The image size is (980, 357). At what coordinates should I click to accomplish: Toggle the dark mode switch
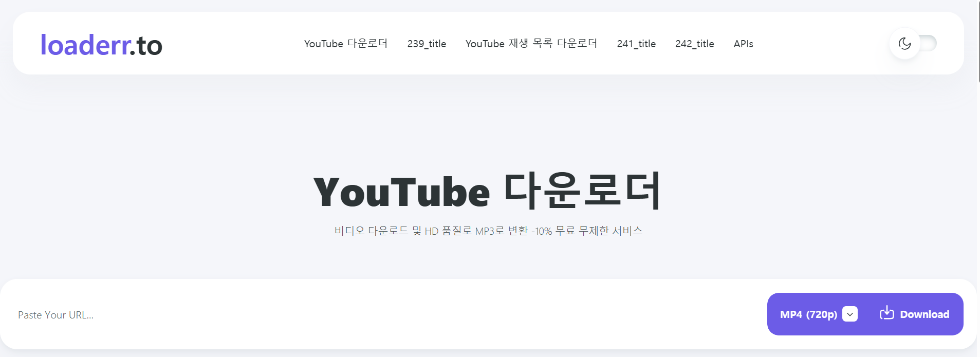(x=914, y=43)
